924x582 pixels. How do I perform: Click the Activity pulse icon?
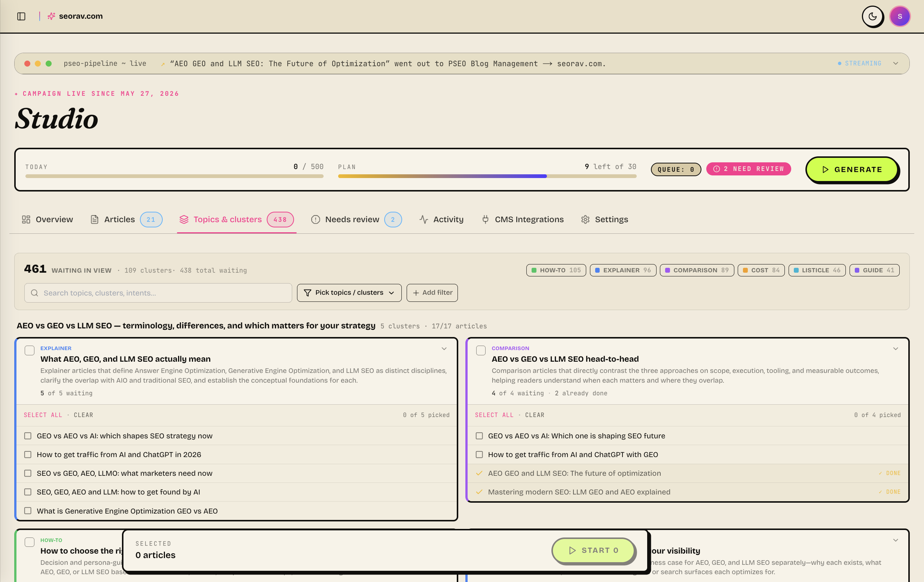pyautogui.click(x=423, y=220)
